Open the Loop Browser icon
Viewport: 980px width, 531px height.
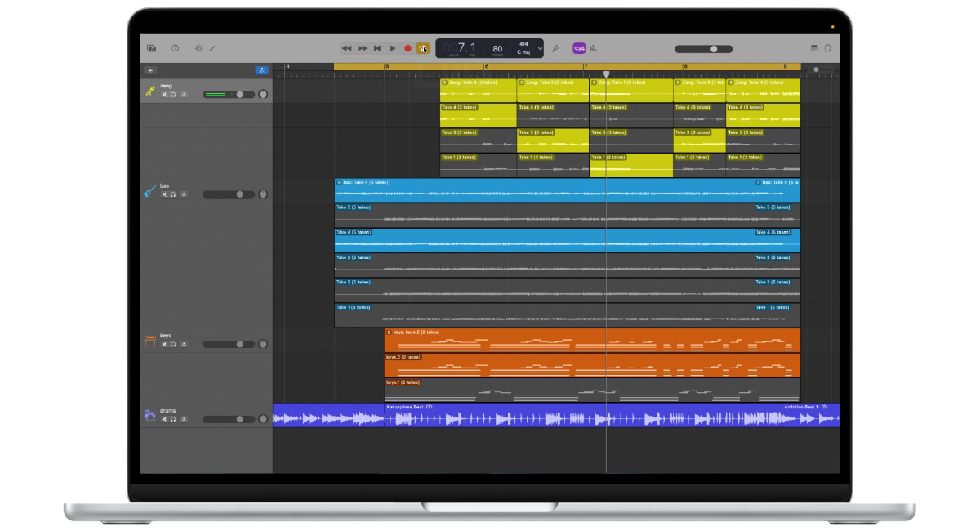pos(828,48)
